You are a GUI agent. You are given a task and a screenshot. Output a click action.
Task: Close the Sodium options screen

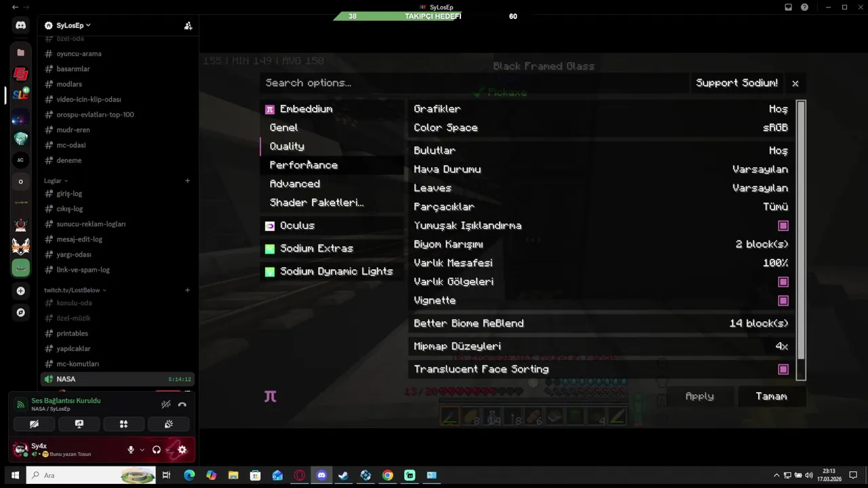click(x=795, y=83)
